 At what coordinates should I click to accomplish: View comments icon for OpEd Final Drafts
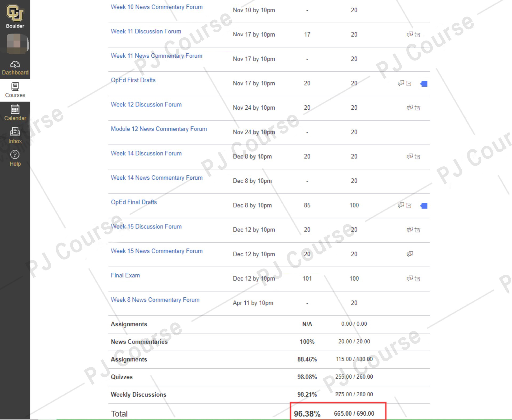click(401, 205)
